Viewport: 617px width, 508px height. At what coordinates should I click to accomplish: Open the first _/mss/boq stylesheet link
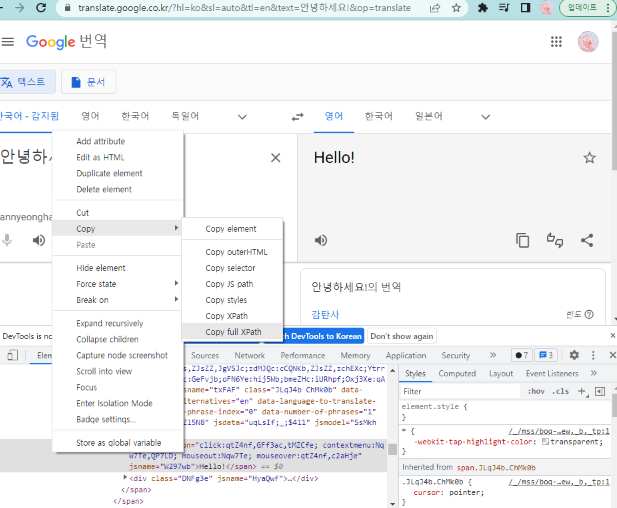558,431
